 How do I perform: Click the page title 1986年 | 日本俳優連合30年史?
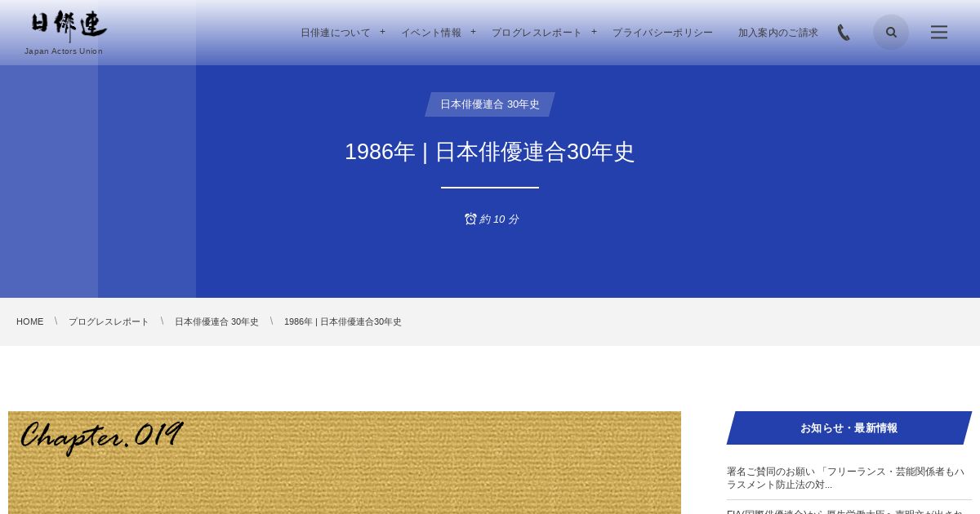click(x=490, y=152)
